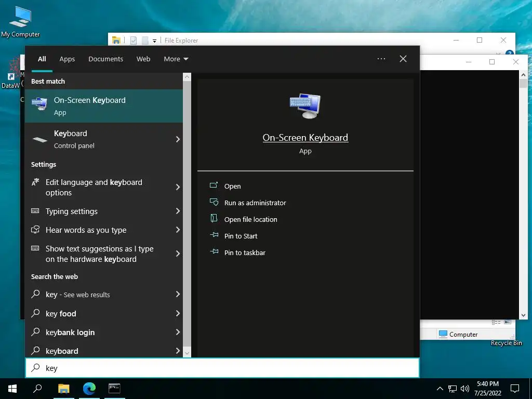Click the search text box containing 'key'

(222, 368)
